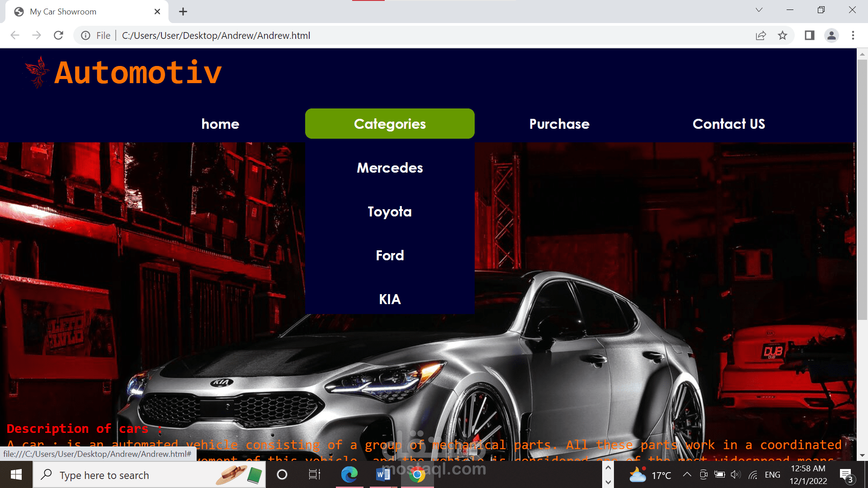View site information icon in address bar

85,35
